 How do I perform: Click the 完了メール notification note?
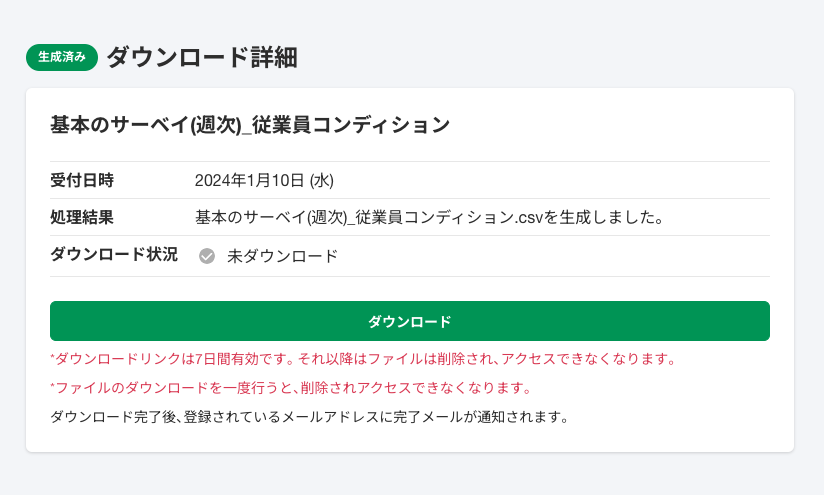click(x=310, y=417)
